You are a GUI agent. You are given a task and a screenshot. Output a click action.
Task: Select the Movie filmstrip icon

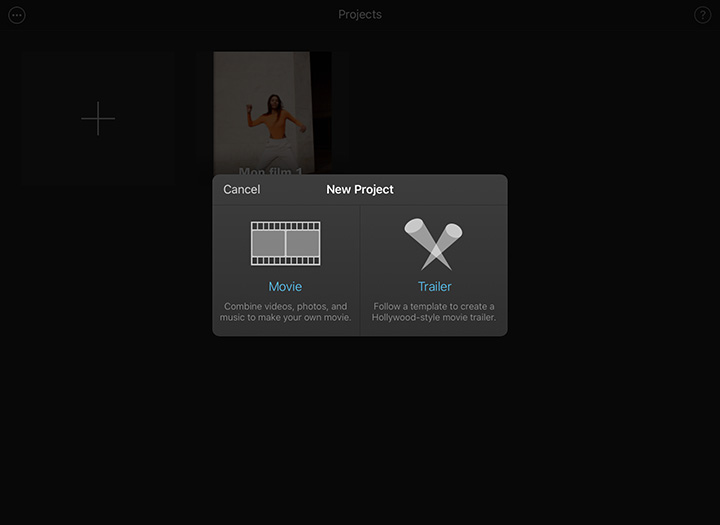pos(286,243)
